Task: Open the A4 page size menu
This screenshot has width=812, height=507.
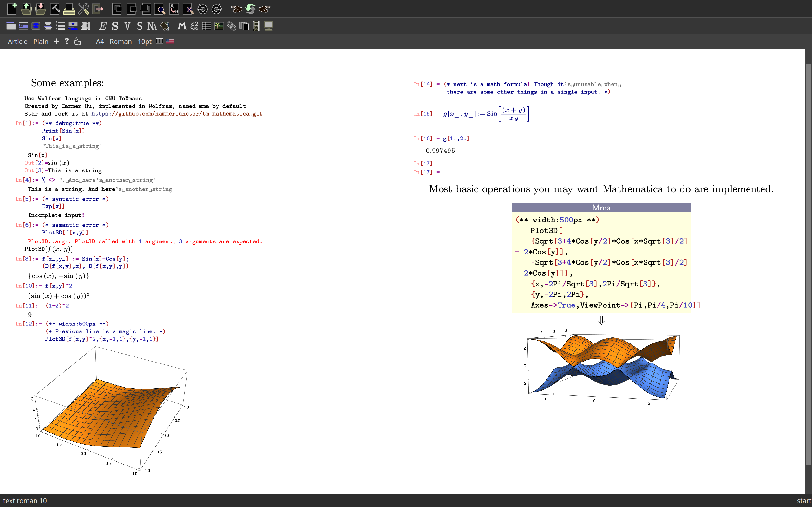Action: click(100, 42)
